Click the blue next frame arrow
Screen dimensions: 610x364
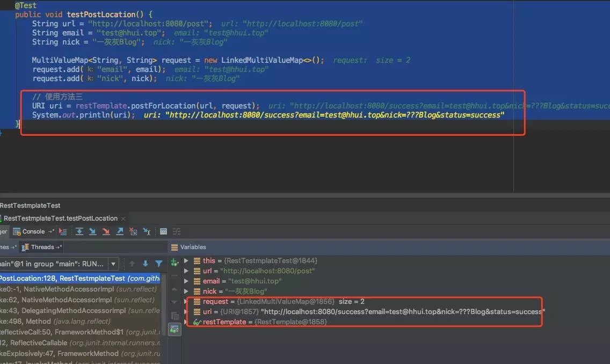pos(146,264)
